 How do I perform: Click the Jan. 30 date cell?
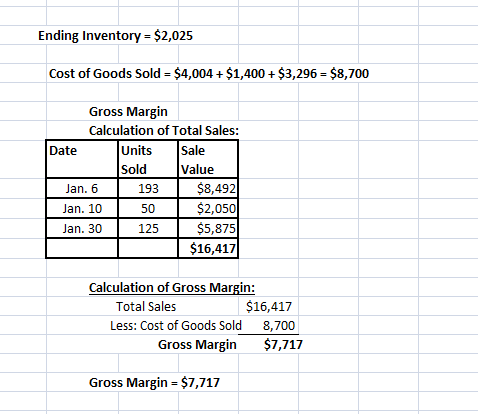(x=82, y=228)
